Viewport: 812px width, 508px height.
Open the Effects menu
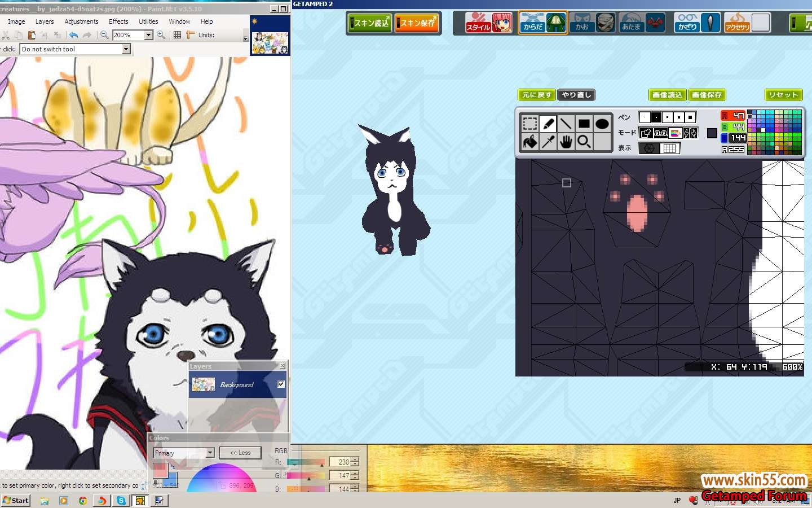pos(118,21)
